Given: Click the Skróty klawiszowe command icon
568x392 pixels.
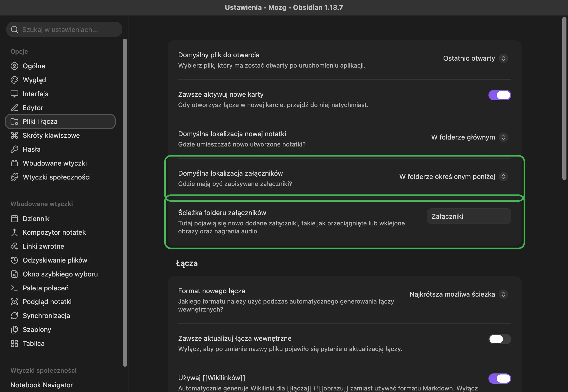Looking at the screenshot, I should click(x=14, y=135).
